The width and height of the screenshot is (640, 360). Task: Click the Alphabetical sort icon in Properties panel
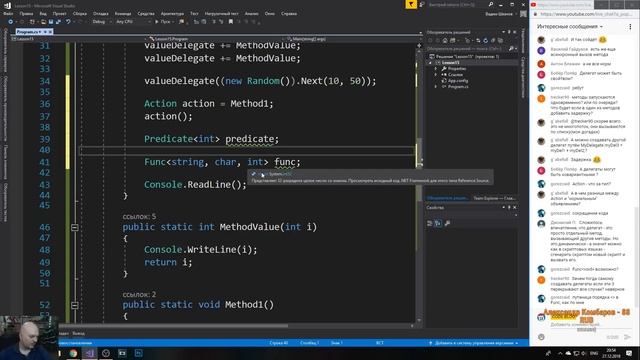click(x=438, y=223)
